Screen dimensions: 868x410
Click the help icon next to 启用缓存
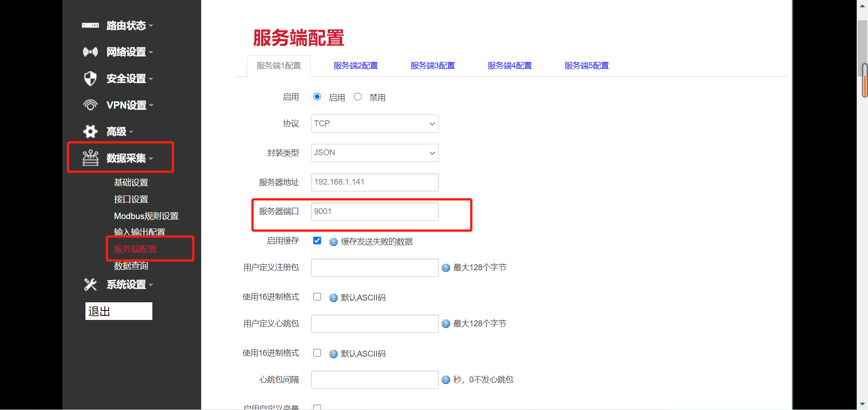tap(333, 242)
